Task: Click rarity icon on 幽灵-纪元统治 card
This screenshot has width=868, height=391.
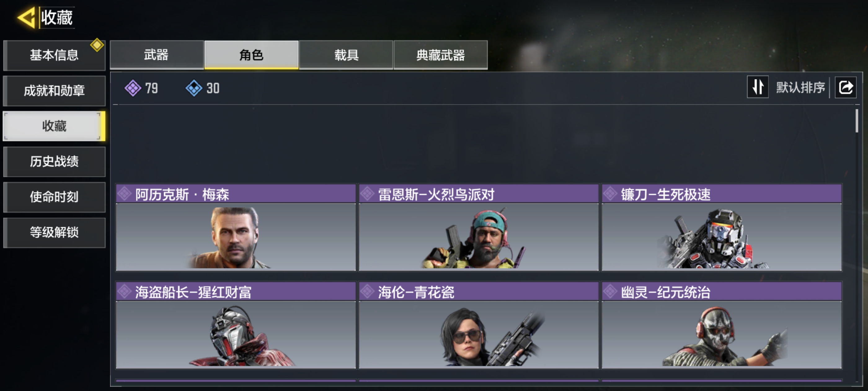Action: pos(610,291)
